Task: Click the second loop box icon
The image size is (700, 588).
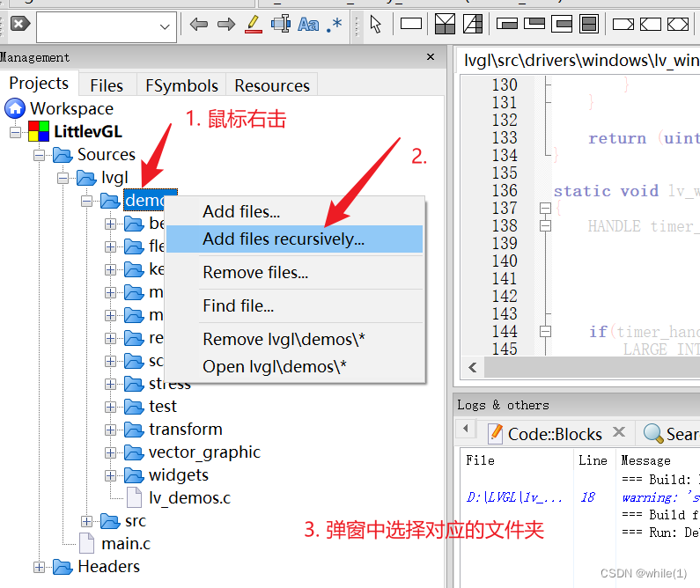Action: 534,23
